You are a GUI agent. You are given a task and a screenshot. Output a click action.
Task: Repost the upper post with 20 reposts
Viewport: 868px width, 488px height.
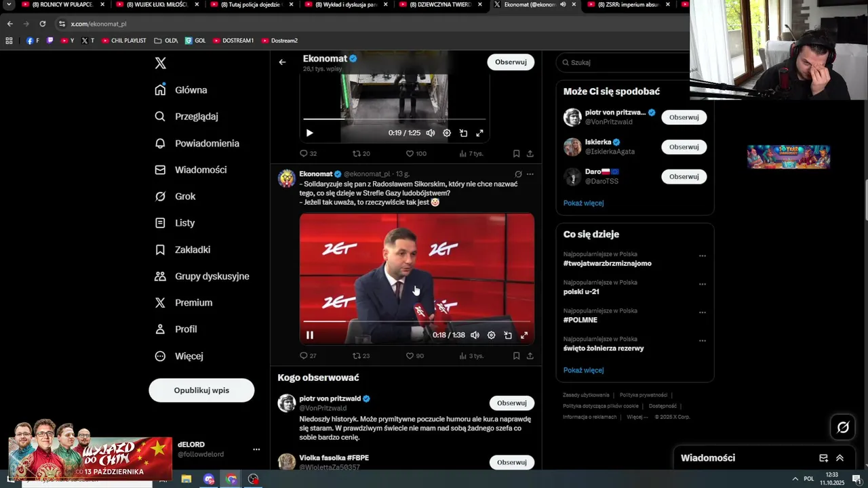click(x=361, y=154)
